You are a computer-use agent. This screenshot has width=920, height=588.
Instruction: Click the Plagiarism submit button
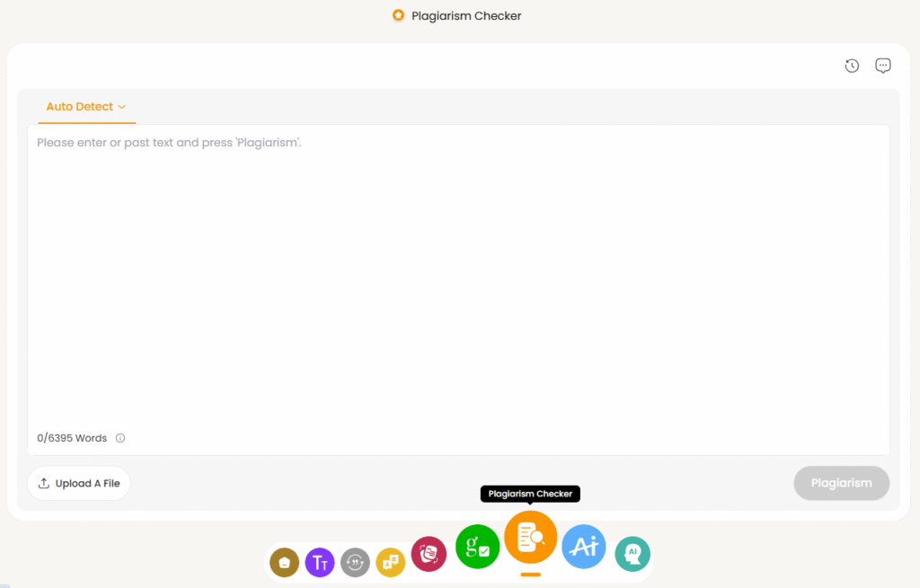pyautogui.click(x=841, y=483)
